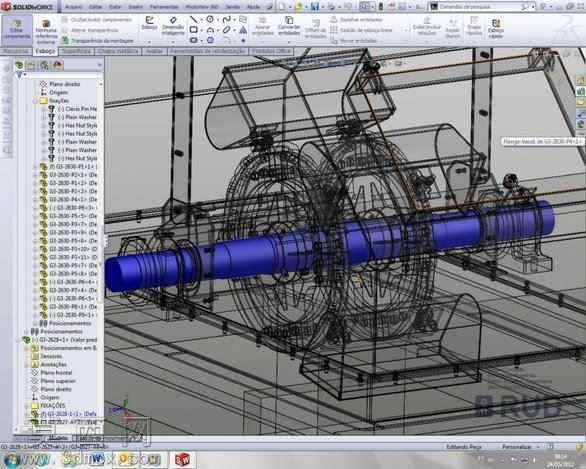Switch to the Recursos tab
The height and width of the screenshot is (469, 586).
[15, 51]
